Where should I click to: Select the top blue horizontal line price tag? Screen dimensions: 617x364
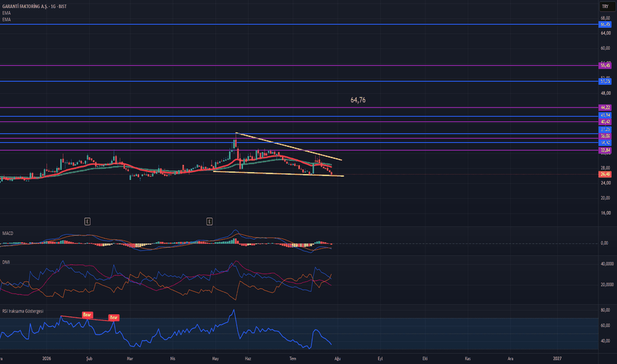click(x=605, y=24)
